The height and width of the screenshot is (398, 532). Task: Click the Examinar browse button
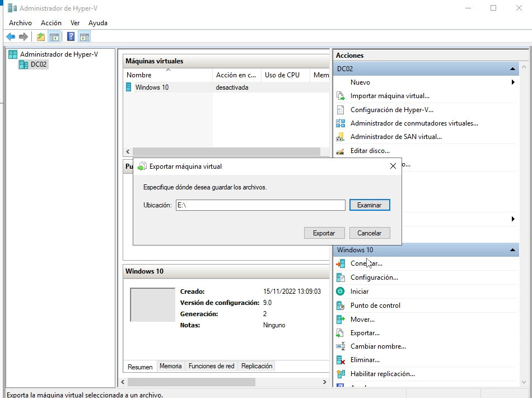369,205
